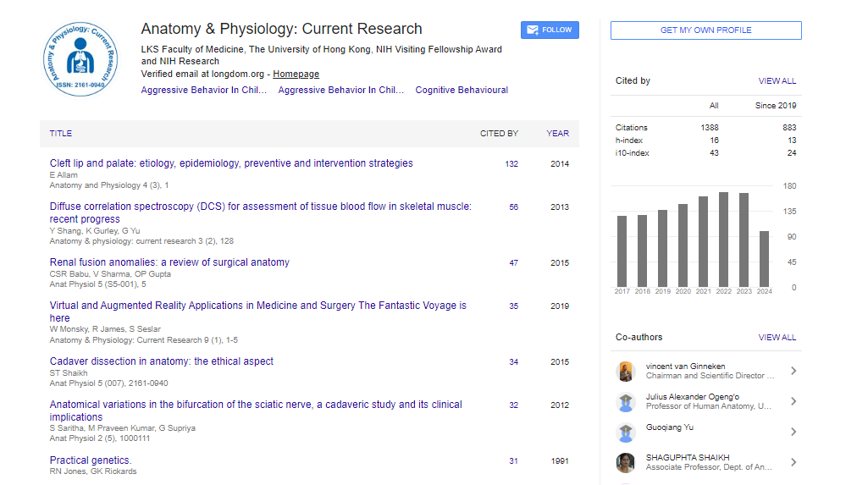Sort articles by the Cited By header
868x485 pixels.
pyautogui.click(x=499, y=133)
